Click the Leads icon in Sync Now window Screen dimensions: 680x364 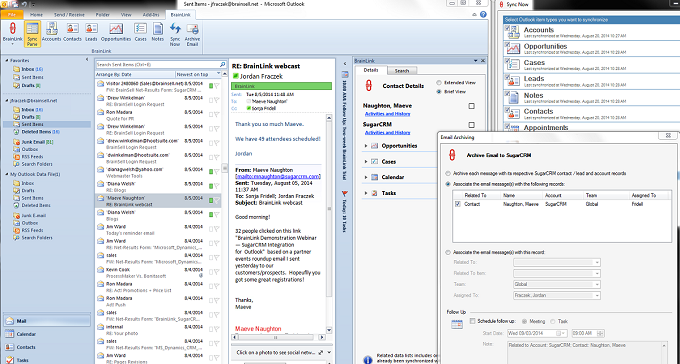coord(513,81)
